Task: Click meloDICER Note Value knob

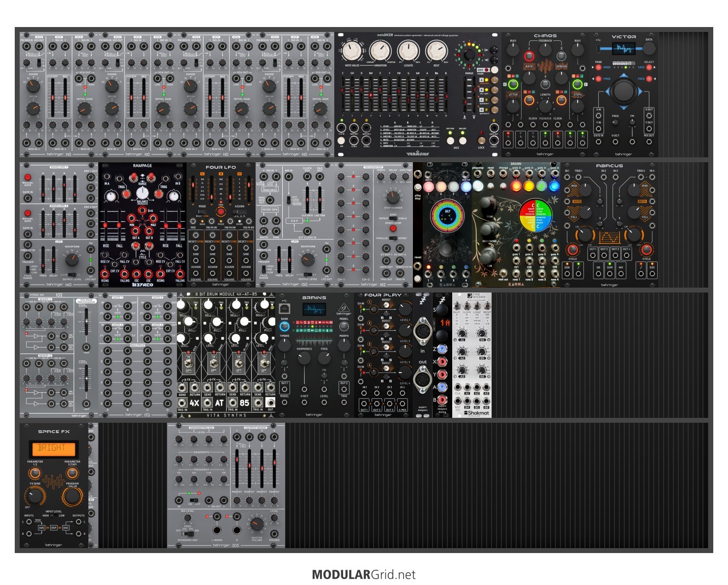Action: (x=352, y=51)
